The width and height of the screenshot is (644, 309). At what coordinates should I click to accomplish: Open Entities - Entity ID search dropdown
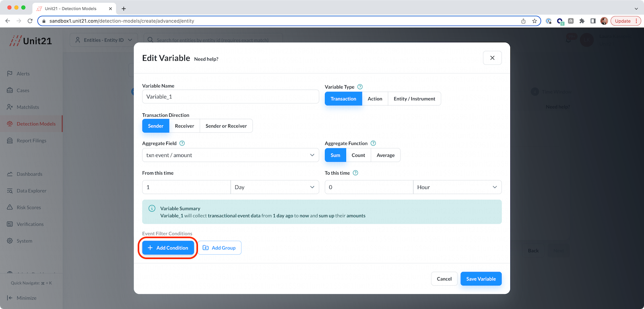(x=104, y=40)
